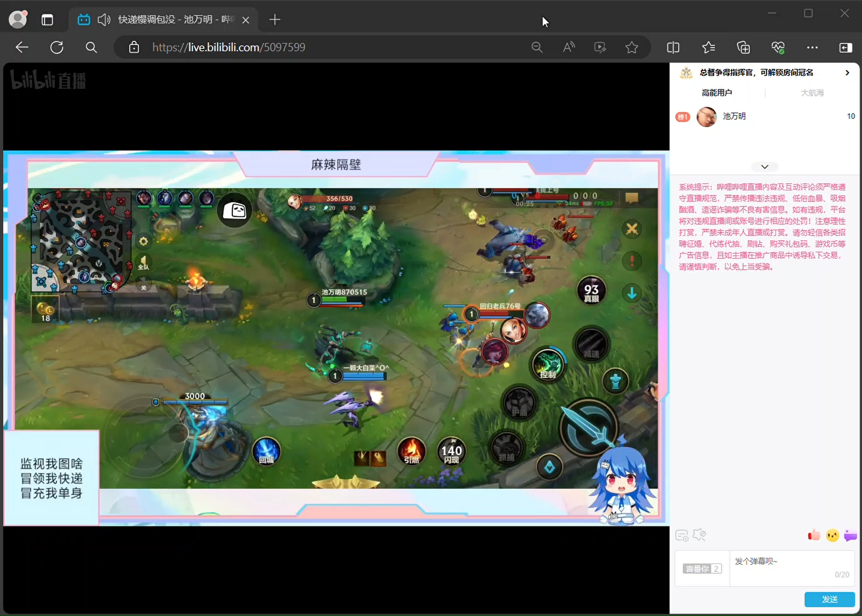Open the browser Settings and more menu

[813, 47]
